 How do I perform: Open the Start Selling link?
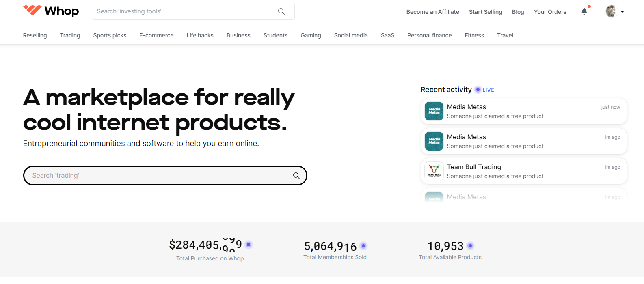point(486,12)
